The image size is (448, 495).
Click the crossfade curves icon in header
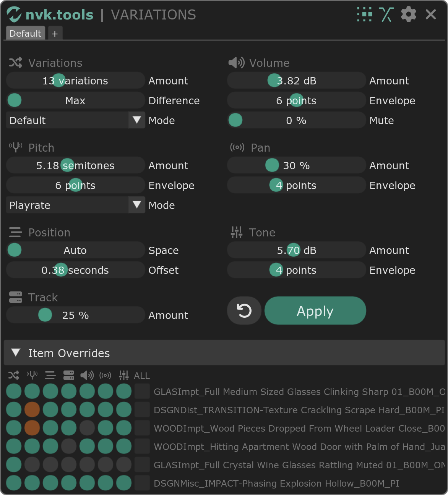[x=386, y=15]
